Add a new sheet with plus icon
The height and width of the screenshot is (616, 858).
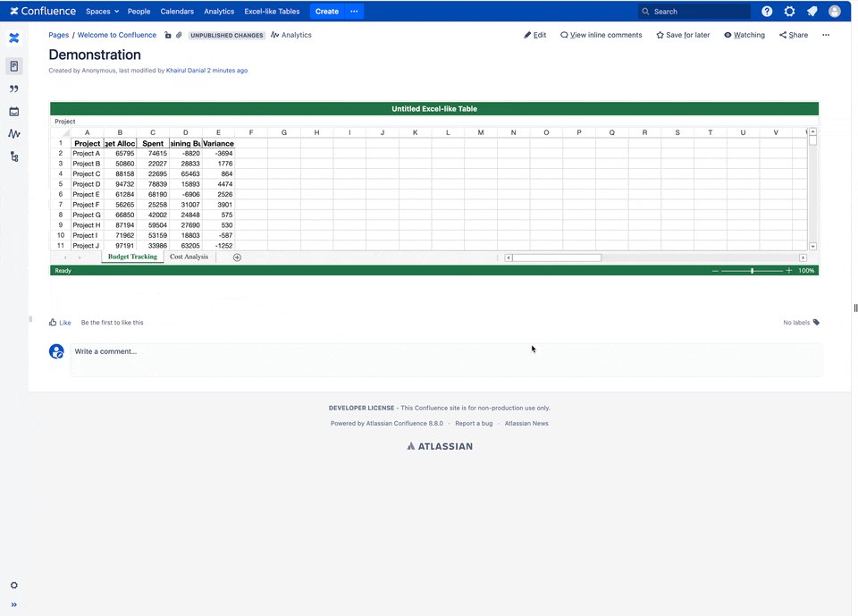237,257
